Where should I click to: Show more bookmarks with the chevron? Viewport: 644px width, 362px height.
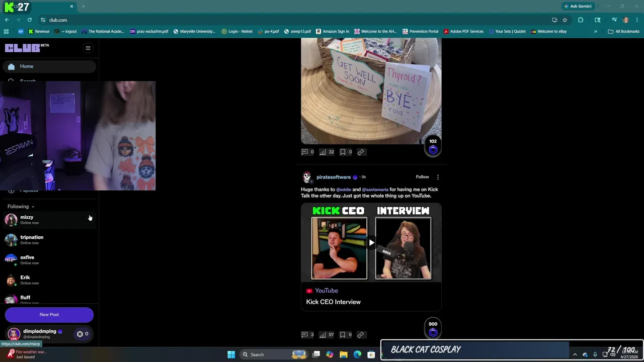pyautogui.click(x=595, y=31)
